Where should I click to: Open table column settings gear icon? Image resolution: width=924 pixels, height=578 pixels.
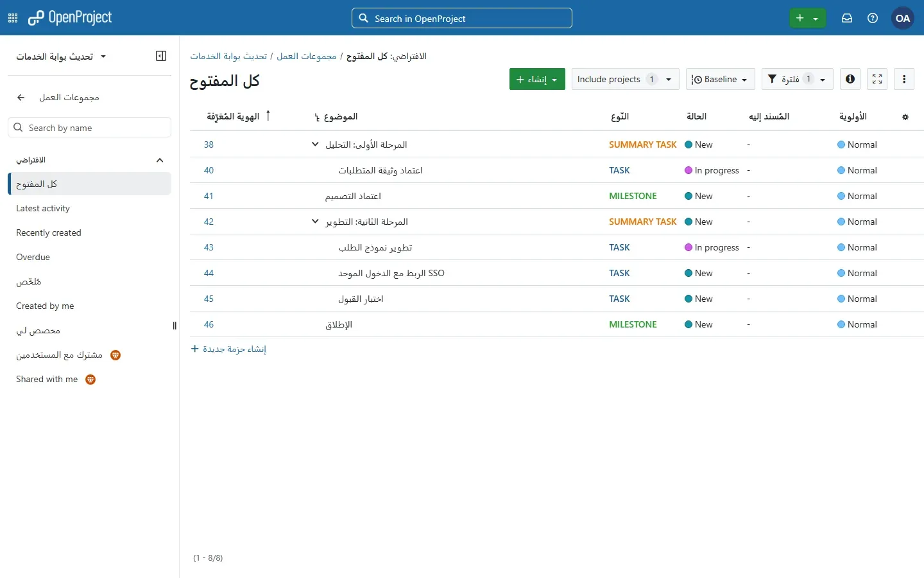pyautogui.click(x=905, y=118)
